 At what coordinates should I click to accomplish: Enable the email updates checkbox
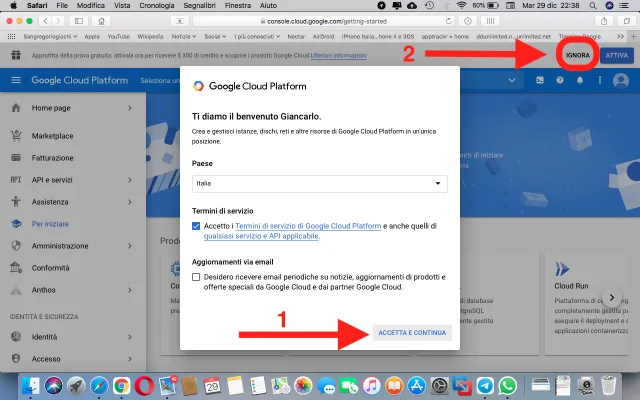197,276
